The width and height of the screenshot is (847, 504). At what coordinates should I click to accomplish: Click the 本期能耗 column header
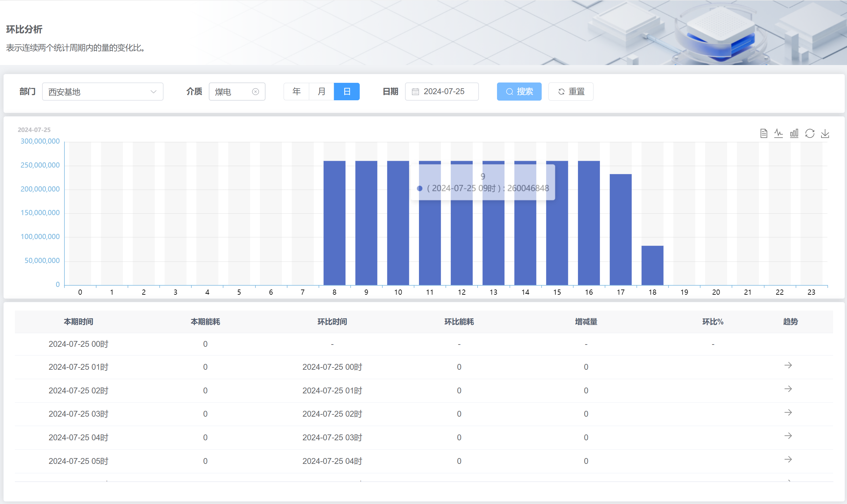tap(205, 322)
